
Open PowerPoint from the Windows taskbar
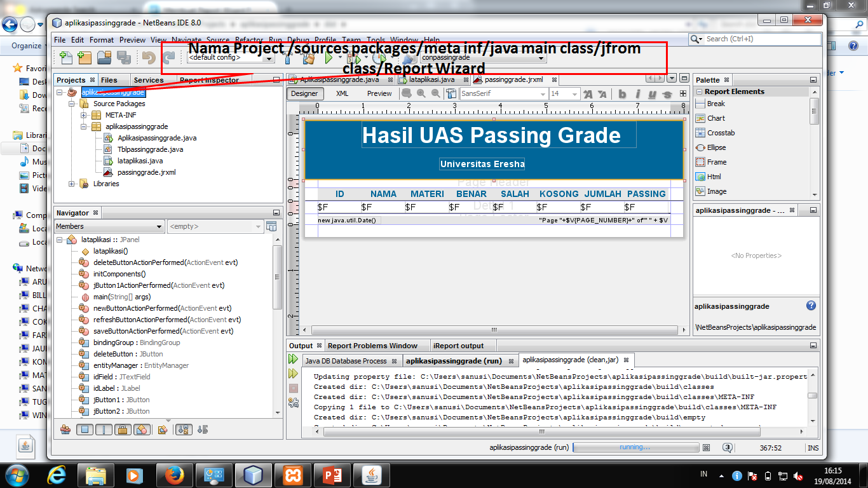tap(332, 475)
